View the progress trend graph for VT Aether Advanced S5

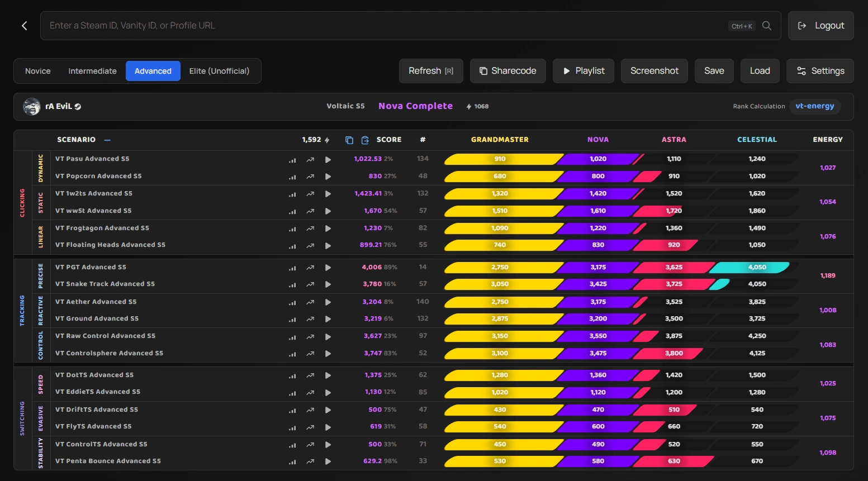click(310, 302)
